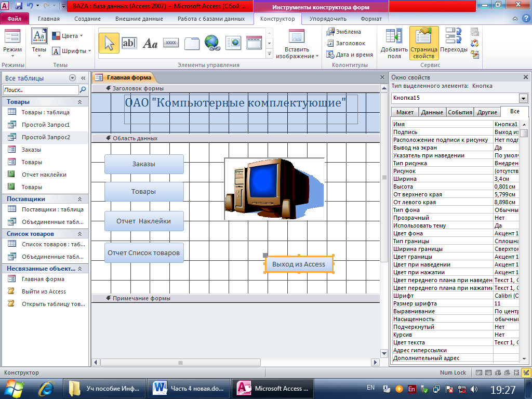The image size is (532, 399).
Task: Click the search magnifier in navigation pane
Action: (x=83, y=90)
